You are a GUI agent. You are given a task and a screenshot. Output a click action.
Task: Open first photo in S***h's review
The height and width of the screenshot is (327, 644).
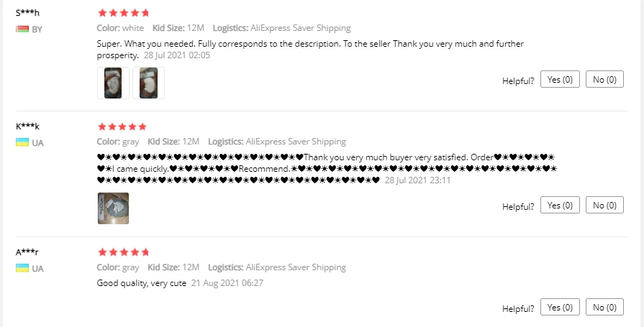pos(113,83)
